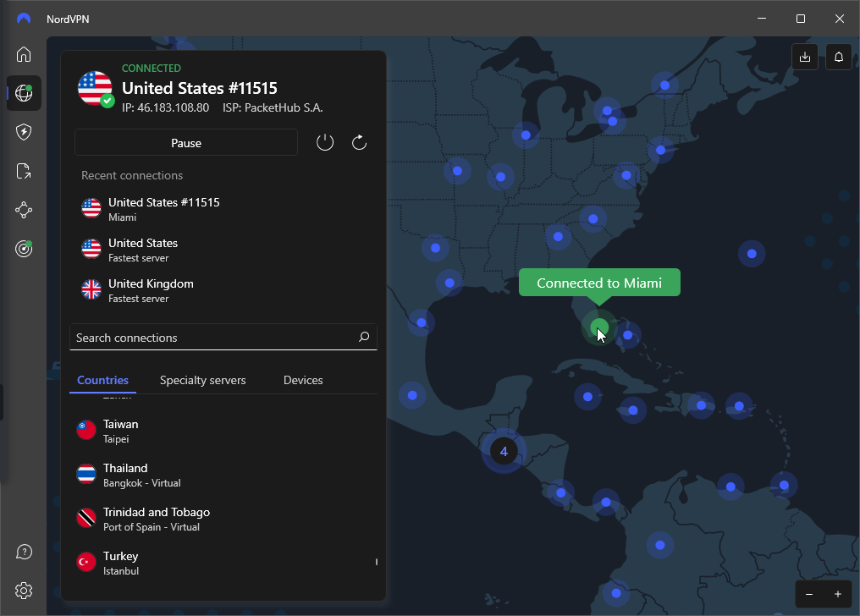Click the download icon at top right
This screenshot has height=616, width=860.
[x=805, y=57]
